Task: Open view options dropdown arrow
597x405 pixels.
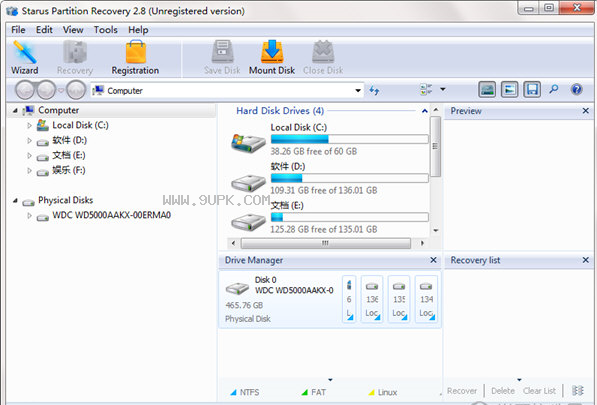Action: click(443, 89)
